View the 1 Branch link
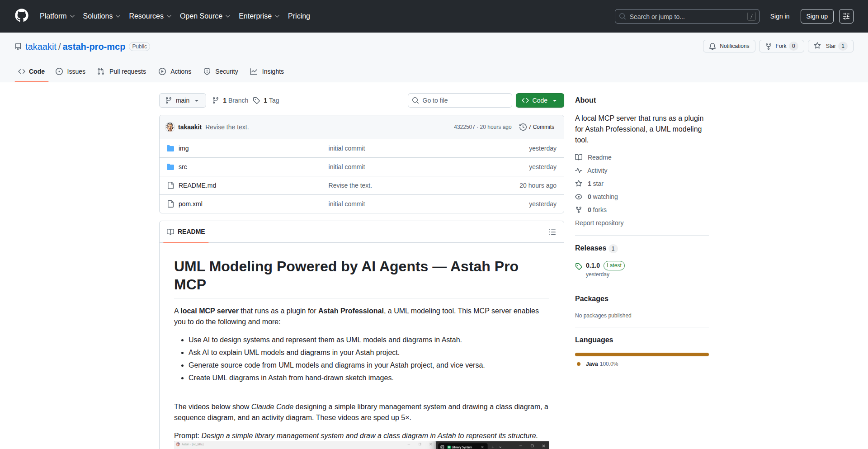The height and width of the screenshot is (449, 868). pos(230,100)
